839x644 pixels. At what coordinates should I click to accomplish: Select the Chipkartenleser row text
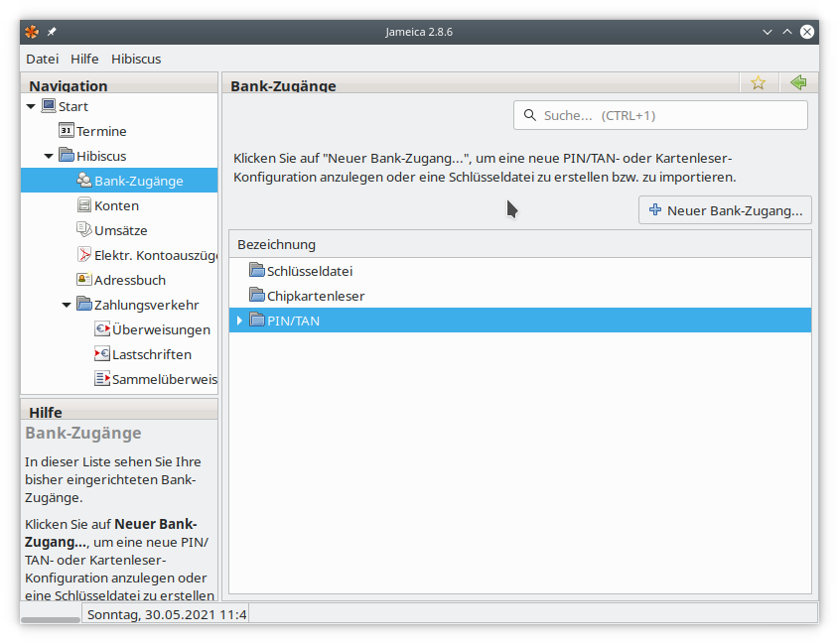[316, 296]
